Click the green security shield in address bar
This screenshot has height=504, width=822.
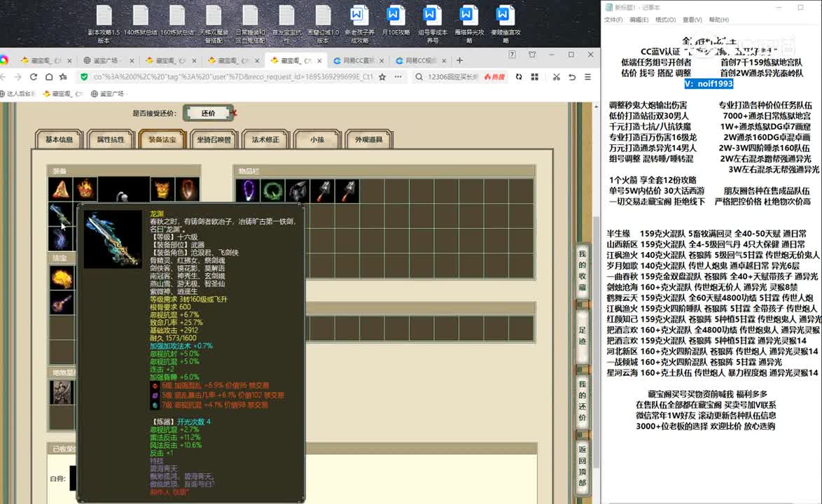[x=84, y=77]
